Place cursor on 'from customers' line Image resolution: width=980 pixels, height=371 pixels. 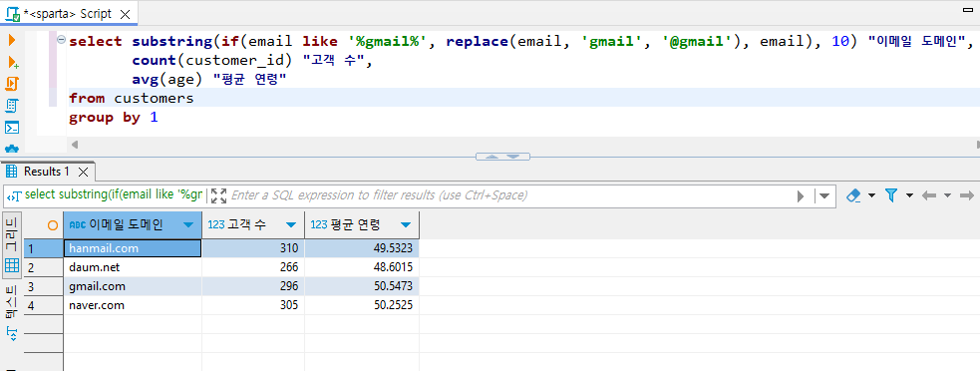pos(132,98)
